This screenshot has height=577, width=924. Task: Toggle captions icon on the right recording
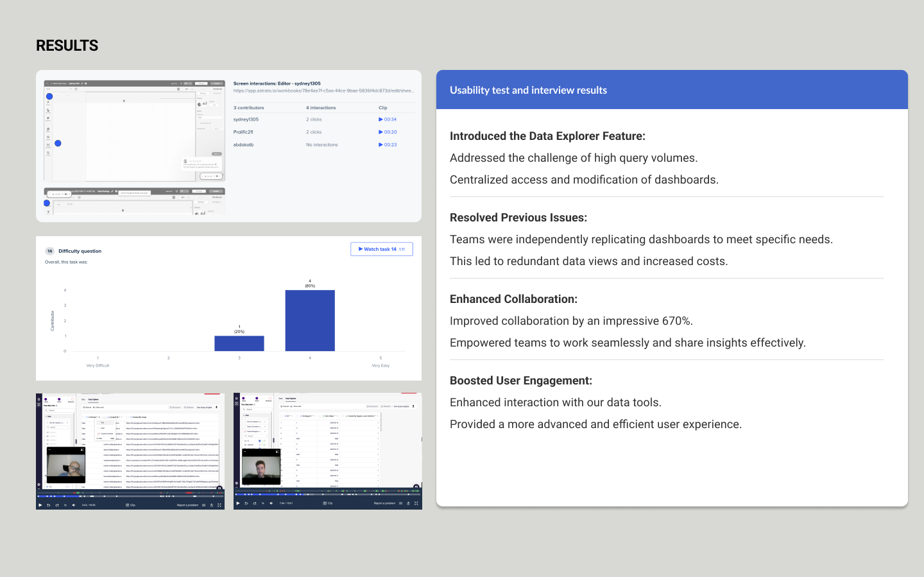click(400, 503)
